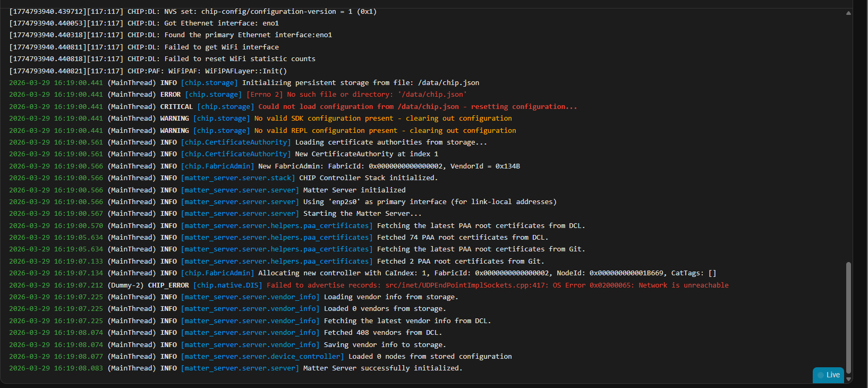Click the 'Fetched 408 vendors from DCL.' line

(382, 333)
